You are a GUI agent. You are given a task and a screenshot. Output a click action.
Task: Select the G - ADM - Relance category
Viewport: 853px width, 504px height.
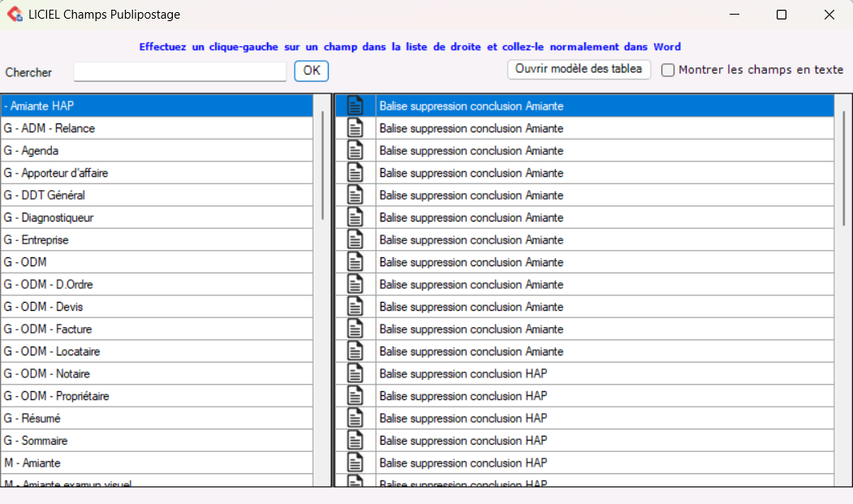tap(50, 128)
